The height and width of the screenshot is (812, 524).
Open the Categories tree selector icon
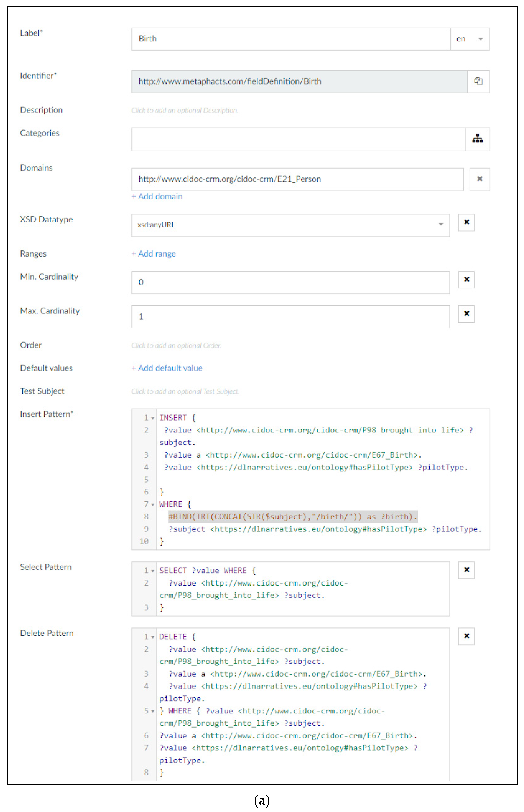[477, 139]
